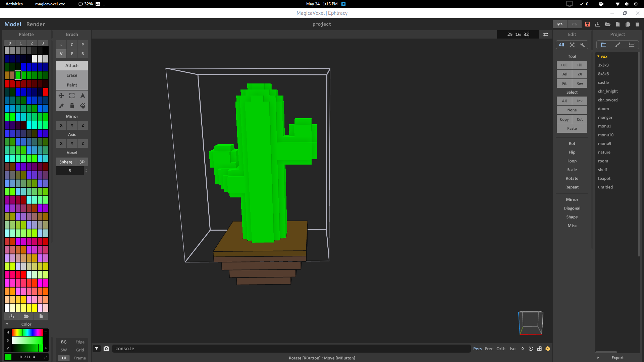Image resolution: width=644 pixels, height=362 pixels.
Task: Select the Paint brush mode
Action: (72, 85)
